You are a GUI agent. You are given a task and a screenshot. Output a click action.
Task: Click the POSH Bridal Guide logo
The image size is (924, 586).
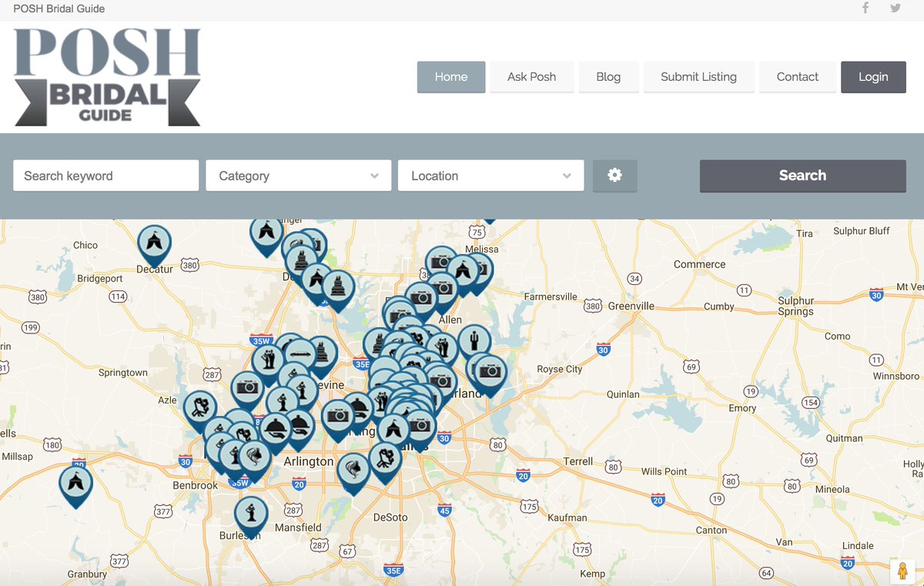[107, 77]
